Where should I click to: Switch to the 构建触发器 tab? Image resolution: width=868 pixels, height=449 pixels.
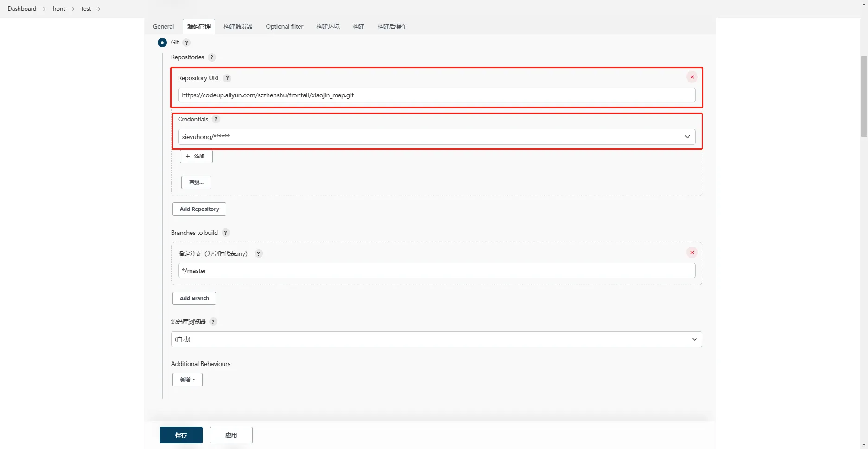238,27
